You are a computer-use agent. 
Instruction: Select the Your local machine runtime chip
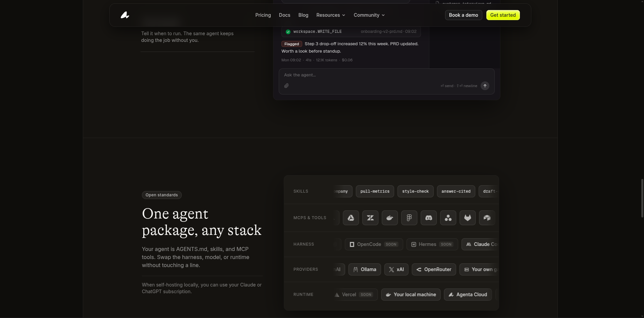411,295
